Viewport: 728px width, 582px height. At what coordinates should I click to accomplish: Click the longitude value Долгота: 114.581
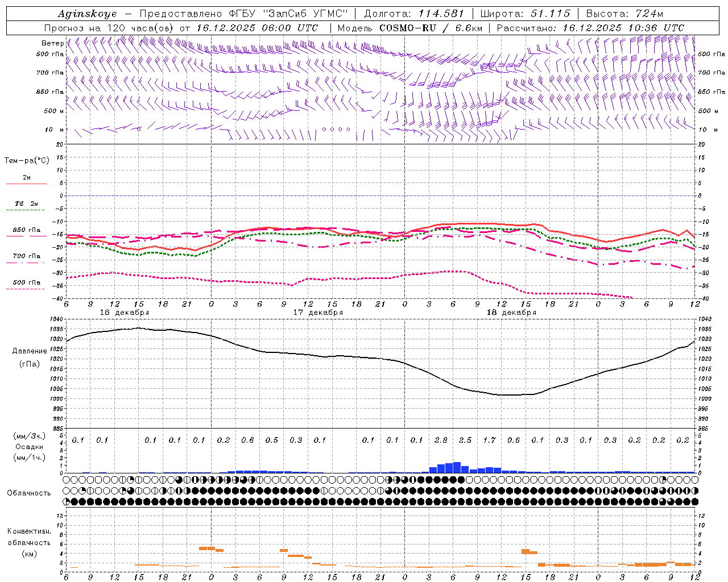(414, 14)
